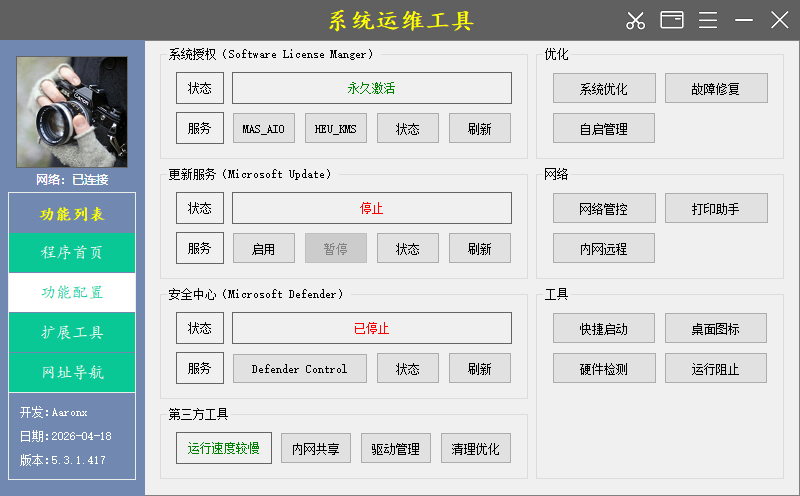Image resolution: width=800 pixels, height=496 pixels.
Task: Click the camera avatar picture
Action: (72, 111)
